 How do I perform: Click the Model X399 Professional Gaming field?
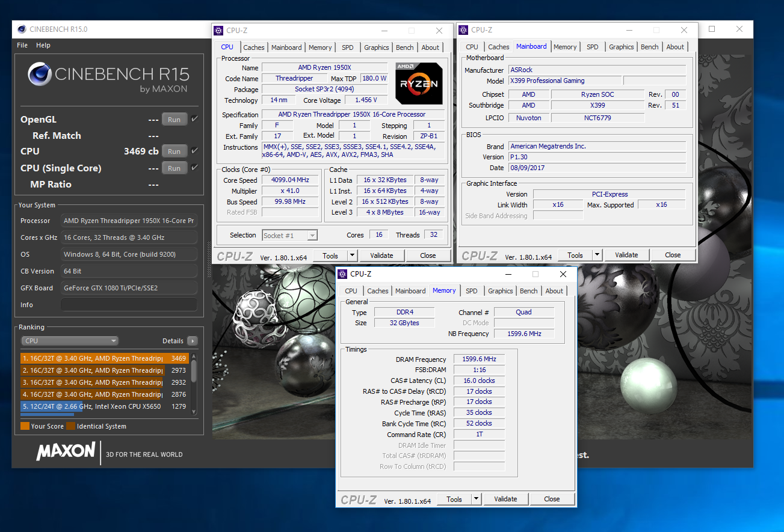[565, 81]
